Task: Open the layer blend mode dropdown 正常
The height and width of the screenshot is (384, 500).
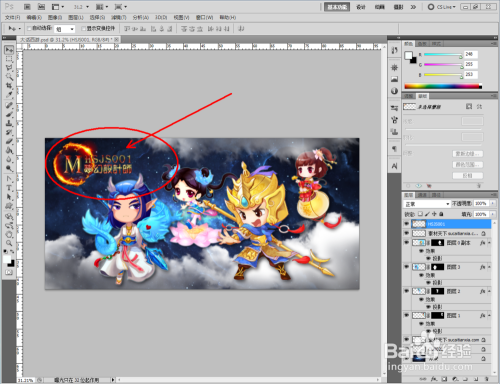Action: tap(427, 204)
